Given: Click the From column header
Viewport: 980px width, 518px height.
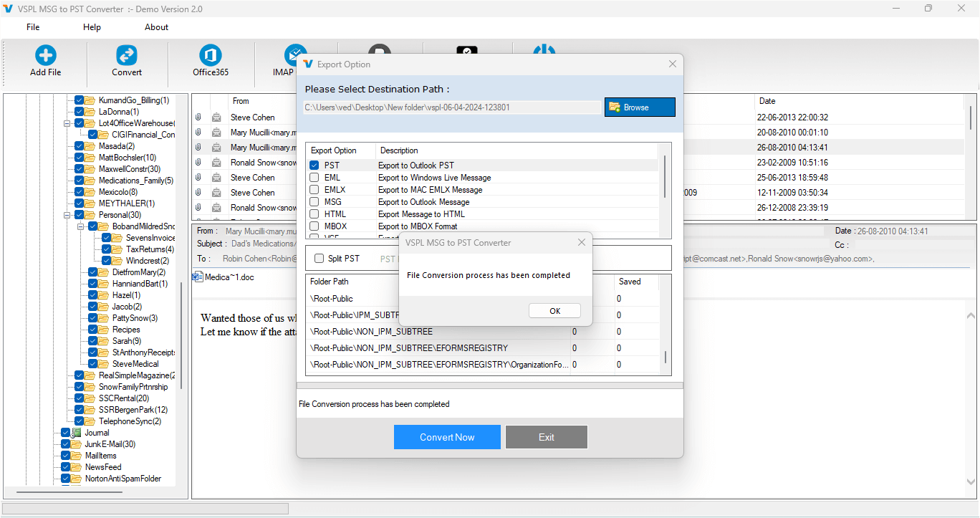Looking at the screenshot, I should (x=241, y=101).
